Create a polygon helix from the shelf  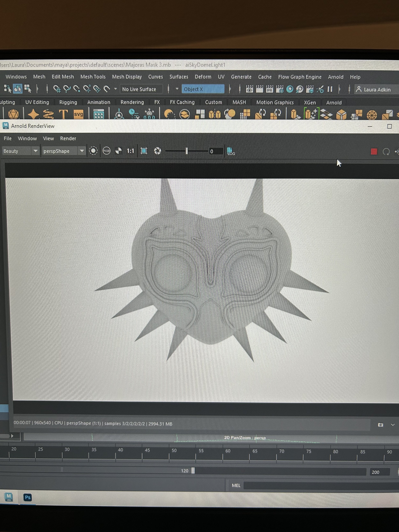pyautogui.click(x=49, y=114)
